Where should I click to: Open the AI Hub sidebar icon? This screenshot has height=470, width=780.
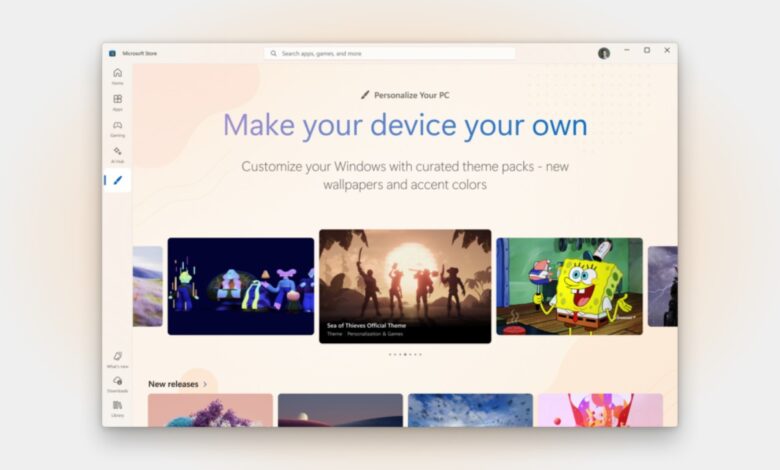(x=117, y=155)
